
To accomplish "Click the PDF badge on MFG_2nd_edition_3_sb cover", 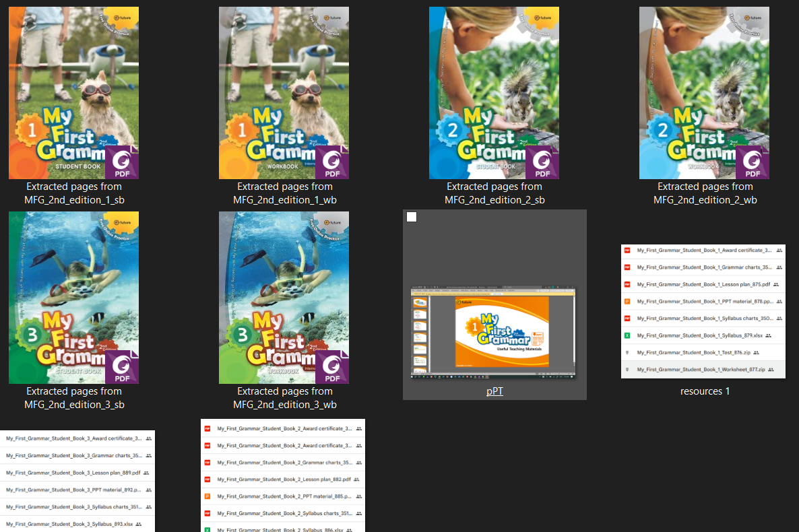I will click(123, 368).
